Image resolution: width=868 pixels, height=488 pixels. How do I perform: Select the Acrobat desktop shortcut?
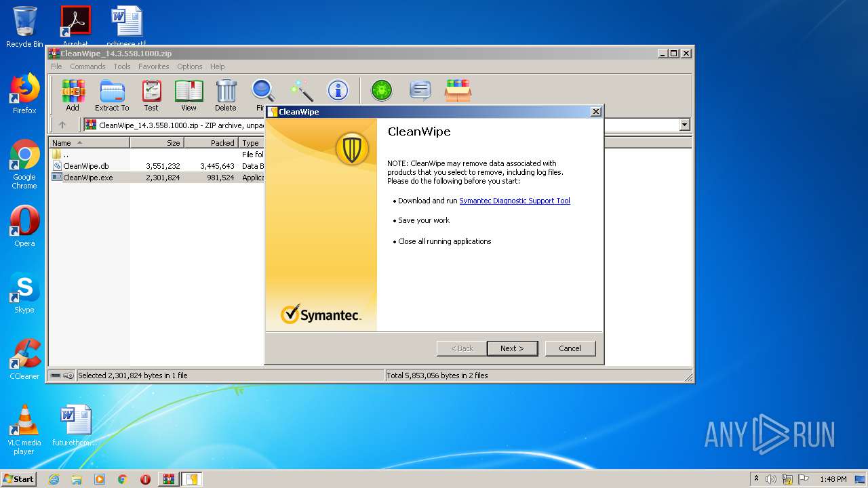75,26
